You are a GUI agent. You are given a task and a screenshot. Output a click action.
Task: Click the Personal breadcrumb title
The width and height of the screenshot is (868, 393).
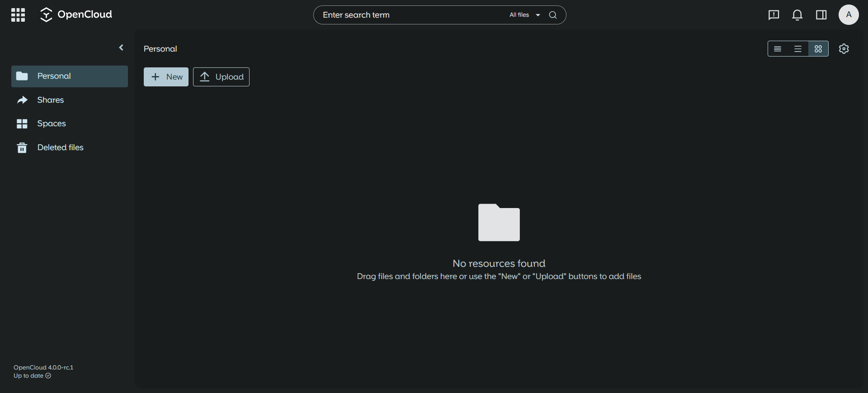click(160, 49)
